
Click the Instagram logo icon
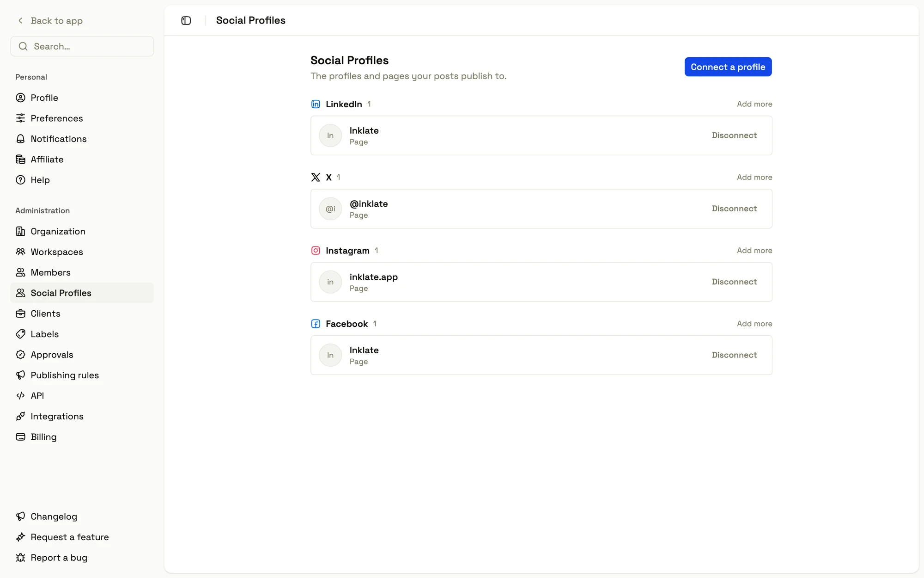pos(316,251)
